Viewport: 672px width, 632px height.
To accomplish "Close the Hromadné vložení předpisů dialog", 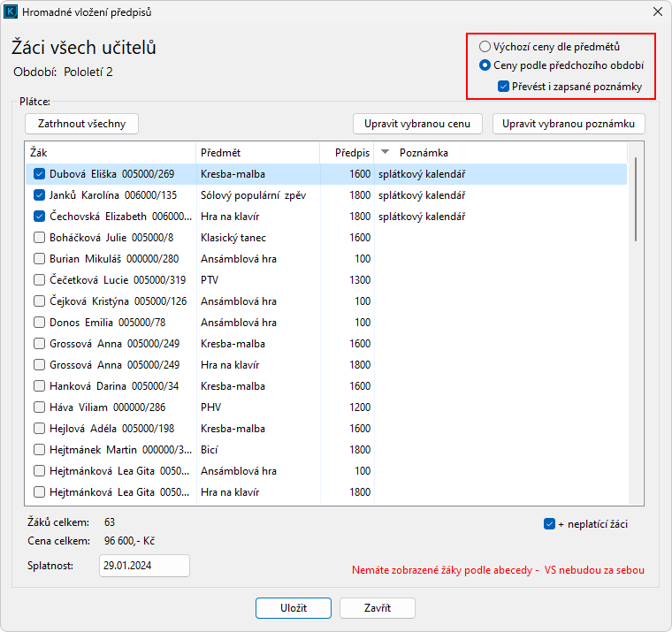I will pyautogui.click(x=657, y=12).
